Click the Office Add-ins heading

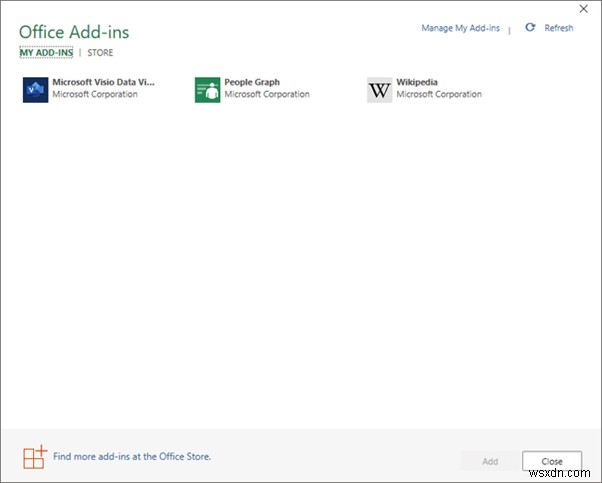coord(74,32)
